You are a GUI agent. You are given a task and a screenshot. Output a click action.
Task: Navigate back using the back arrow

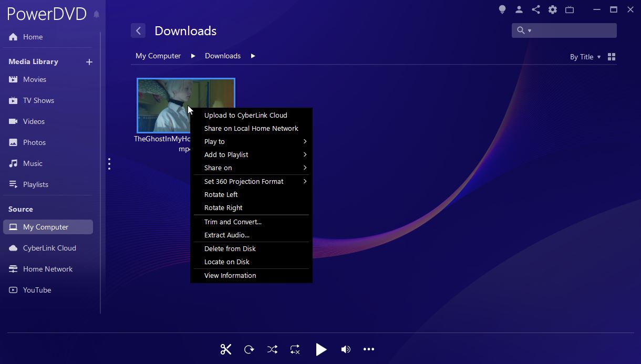[138, 30]
